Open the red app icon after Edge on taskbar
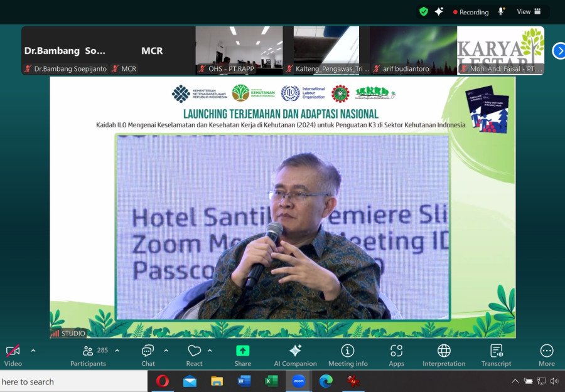The width and height of the screenshot is (565, 392). (353, 381)
